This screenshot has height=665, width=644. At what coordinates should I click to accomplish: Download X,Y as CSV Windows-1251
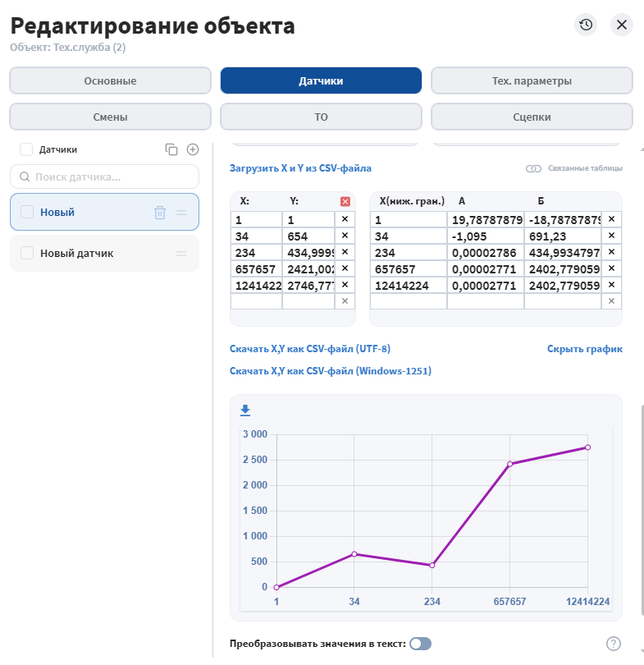[331, 370]
